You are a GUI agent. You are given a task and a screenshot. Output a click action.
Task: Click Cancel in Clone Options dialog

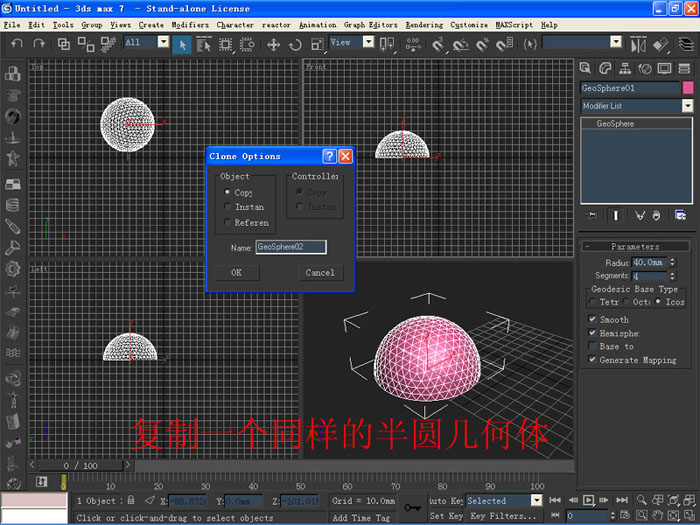click(320, 273)
